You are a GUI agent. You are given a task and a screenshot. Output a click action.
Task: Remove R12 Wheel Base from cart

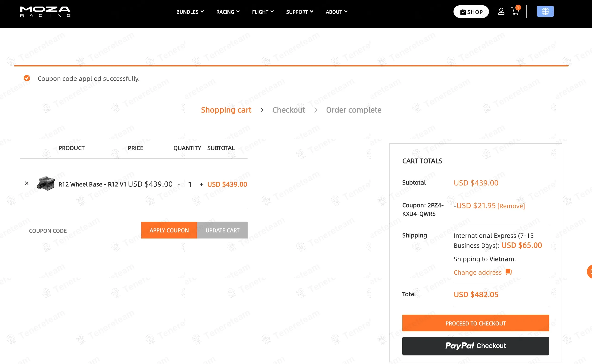pos(26,183)
